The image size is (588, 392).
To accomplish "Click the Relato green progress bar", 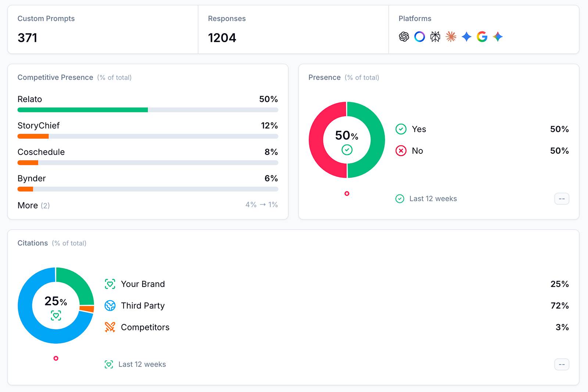I will 83,110.
